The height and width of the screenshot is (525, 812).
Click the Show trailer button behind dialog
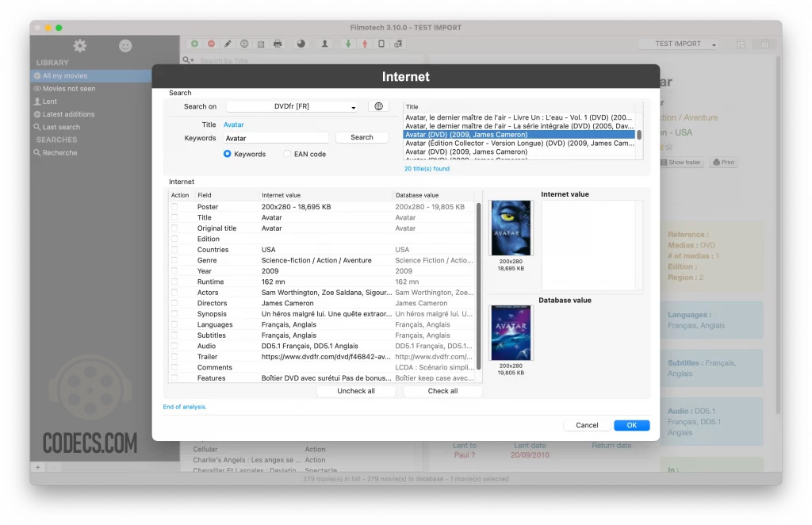point(681,162)
